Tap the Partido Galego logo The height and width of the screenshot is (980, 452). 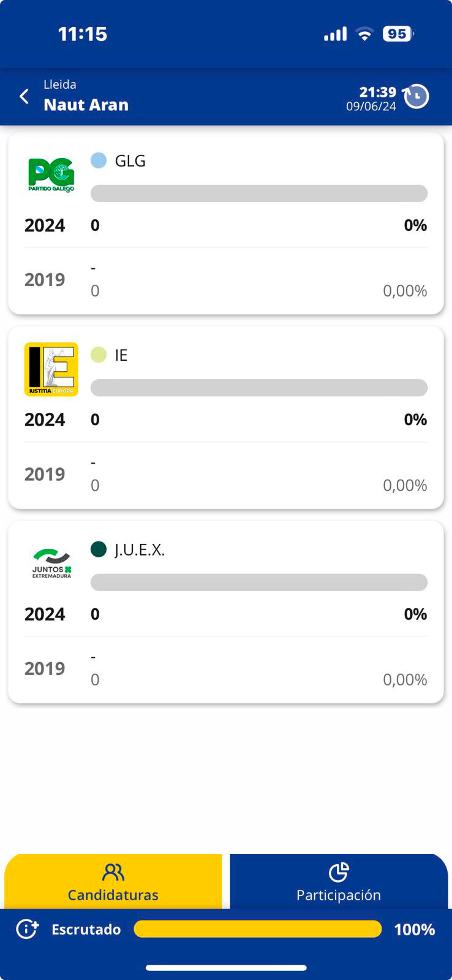point(51,175)
